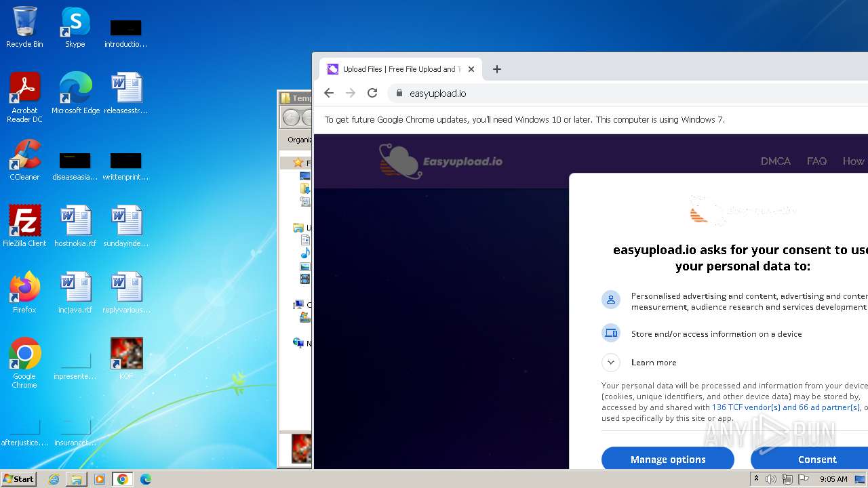Screen dimensions: 868x488
Task: Open the Recycle Bin desktop icon
Action: [24, 27]
